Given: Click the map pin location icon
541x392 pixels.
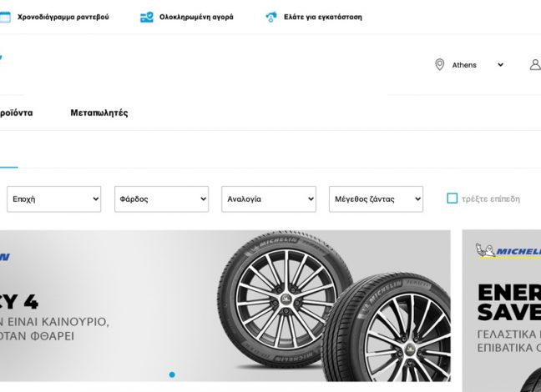Looking at the screenshot, I should [439, 64].
